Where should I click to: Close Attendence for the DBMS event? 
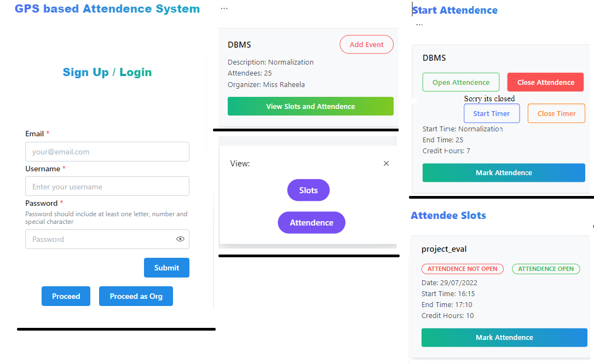545,82
